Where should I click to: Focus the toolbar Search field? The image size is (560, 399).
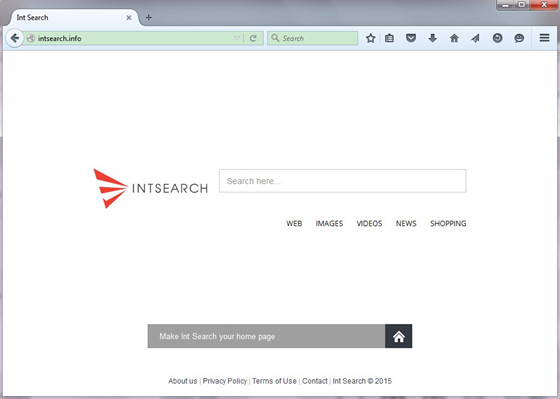coord(312,38)
